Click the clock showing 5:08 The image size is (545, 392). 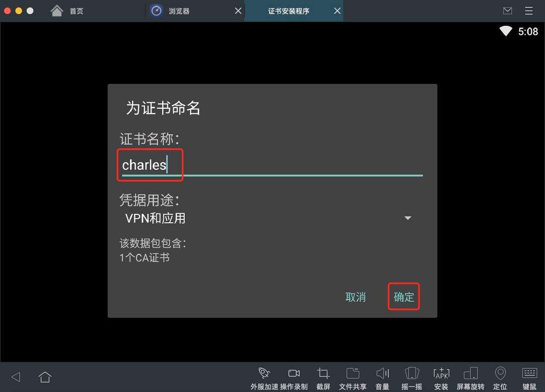[x=528, y=32]
